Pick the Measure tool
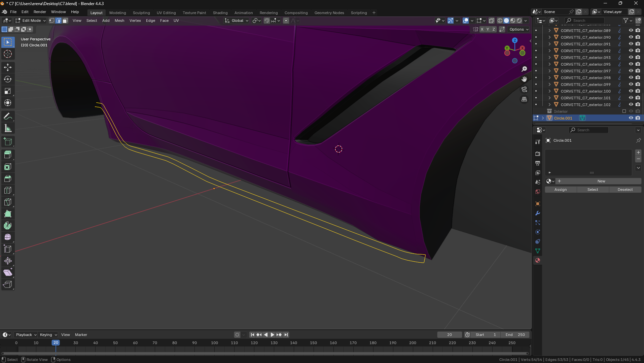Screen dimensions: 644x363 click(8, 128)
